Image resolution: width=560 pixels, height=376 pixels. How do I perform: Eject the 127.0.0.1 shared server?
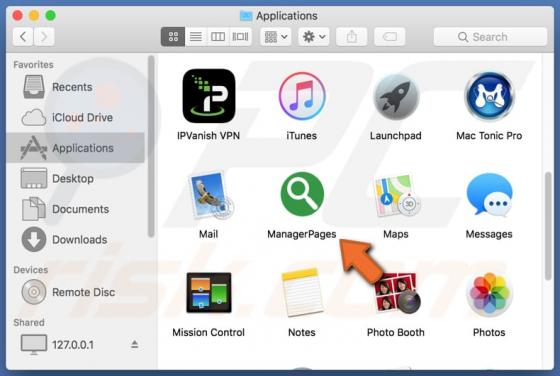135,344
